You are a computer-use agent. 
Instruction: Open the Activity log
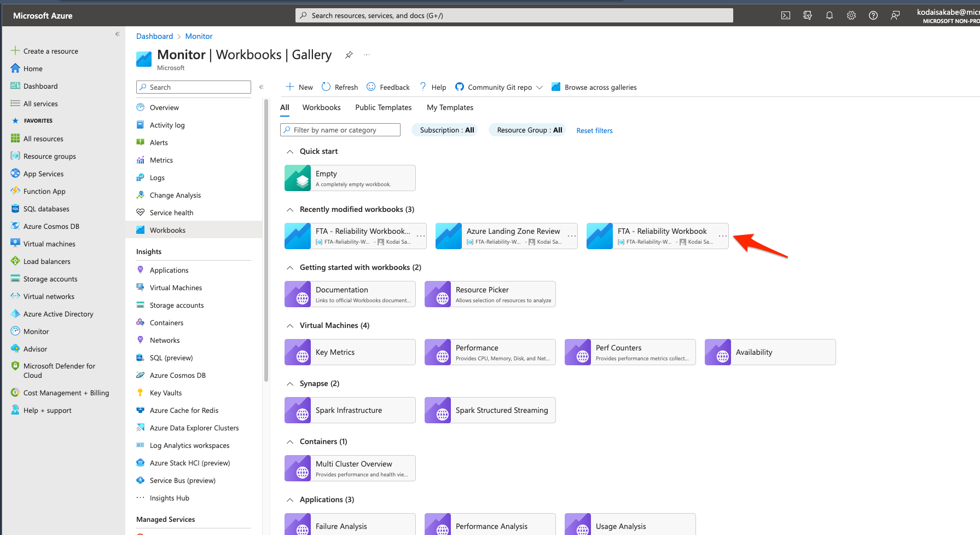click(167, 124)
